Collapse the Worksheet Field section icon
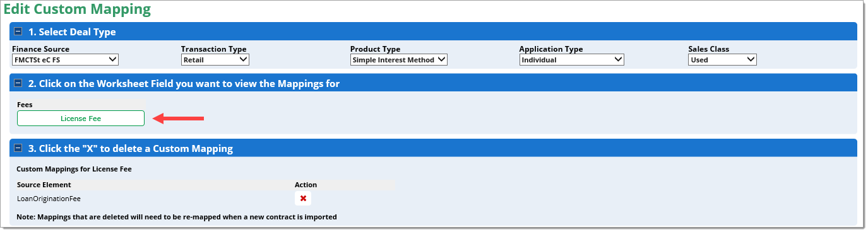Screen dimensions: 868x232 [19, 84]
